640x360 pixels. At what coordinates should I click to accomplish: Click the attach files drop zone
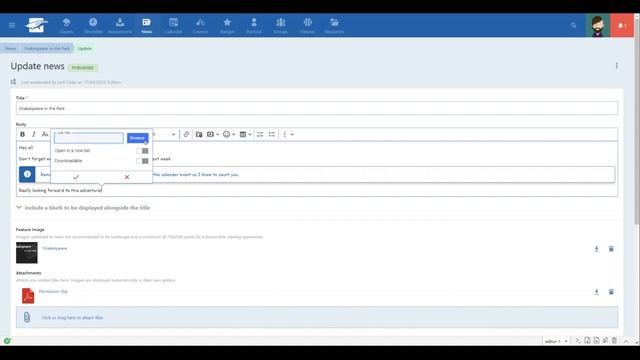pyautogui.click(x=317, y=317)
